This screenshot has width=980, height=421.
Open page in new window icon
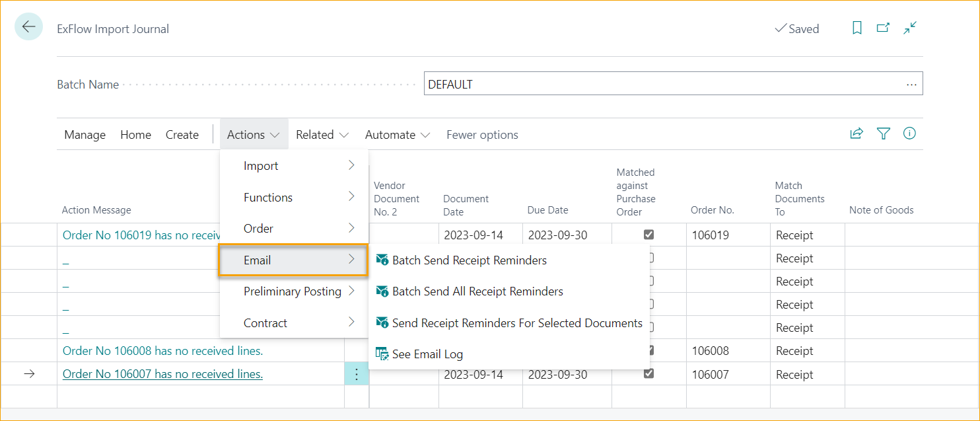coord(883,28)
